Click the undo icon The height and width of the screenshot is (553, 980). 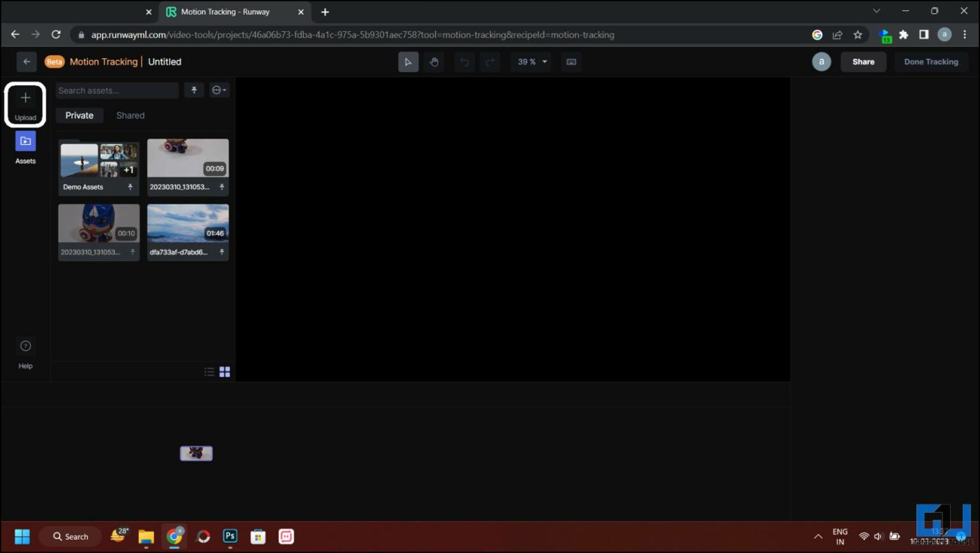click(x=464, y=61)
